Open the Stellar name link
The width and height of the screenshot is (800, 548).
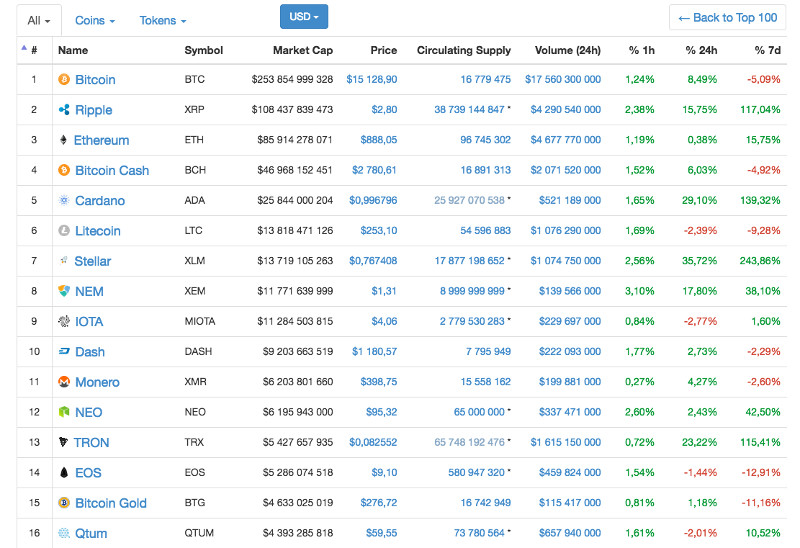click(x=93, y=261)
